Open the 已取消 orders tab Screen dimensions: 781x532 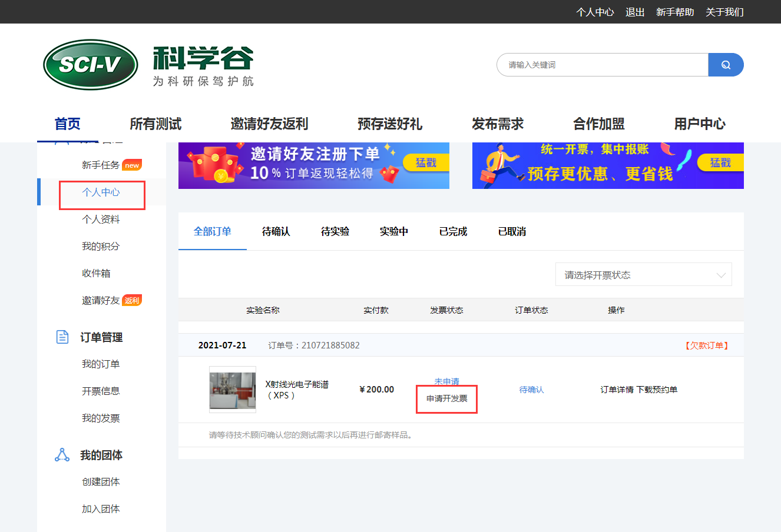[512, 232]
